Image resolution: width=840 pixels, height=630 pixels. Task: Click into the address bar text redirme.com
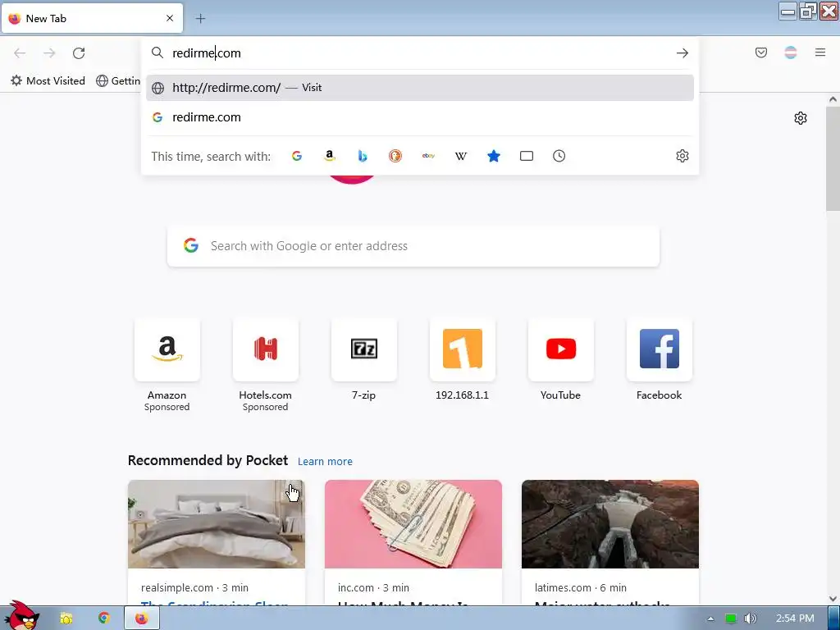206,53
